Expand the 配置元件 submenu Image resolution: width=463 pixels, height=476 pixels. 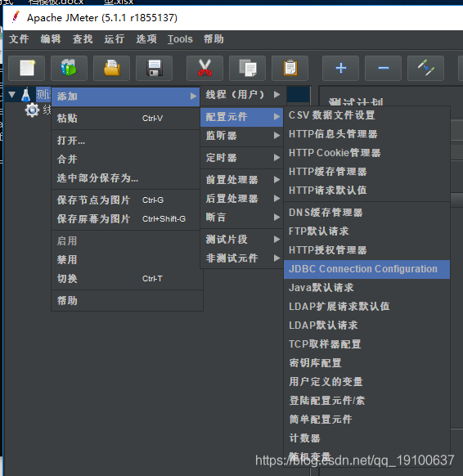click(242, 117)
